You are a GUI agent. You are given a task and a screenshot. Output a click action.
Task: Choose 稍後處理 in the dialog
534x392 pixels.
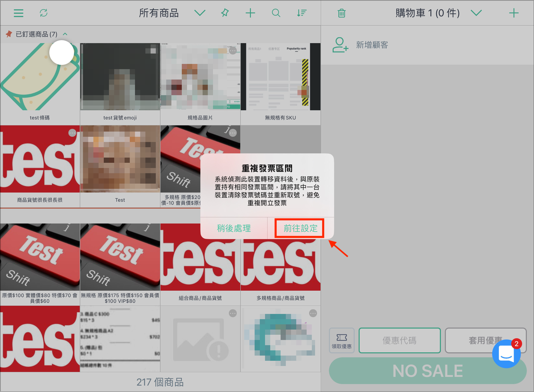pyautogui.click(x=234, y=228)
